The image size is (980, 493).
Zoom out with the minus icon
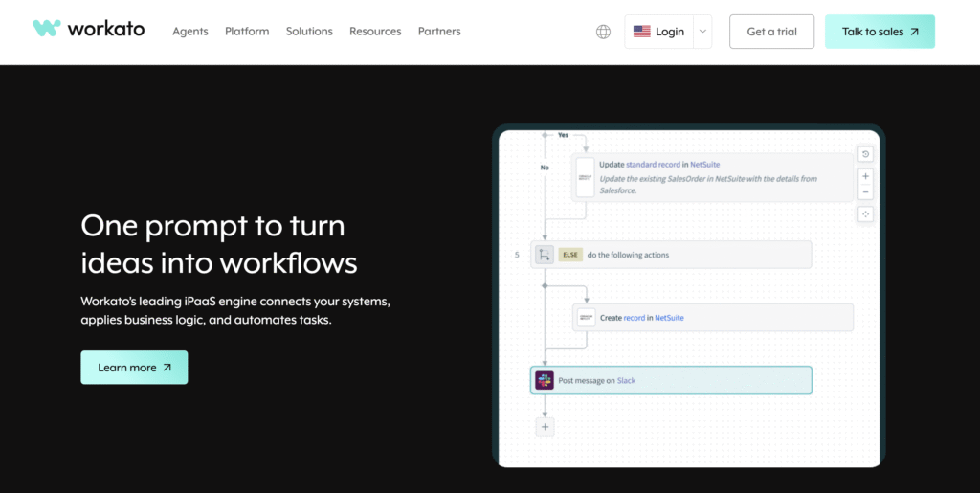tap(865, 191)
